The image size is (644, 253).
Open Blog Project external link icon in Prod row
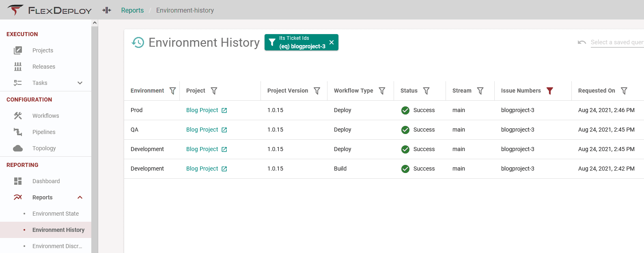224,110
